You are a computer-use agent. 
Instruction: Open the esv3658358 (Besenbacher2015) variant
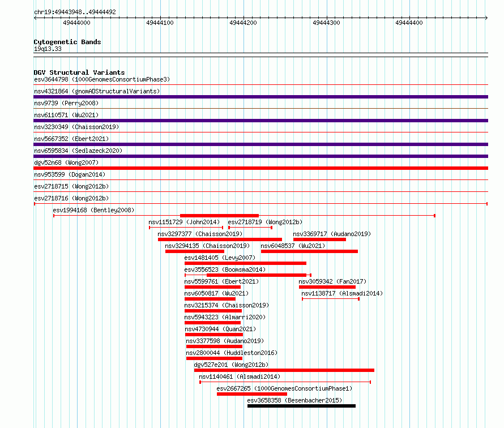point(294,400)
